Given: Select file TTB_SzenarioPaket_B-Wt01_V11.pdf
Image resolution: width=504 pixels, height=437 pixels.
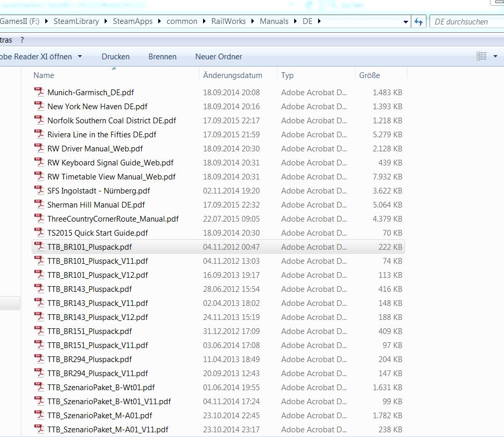Looking at the screenshot, I should point(109,401).
